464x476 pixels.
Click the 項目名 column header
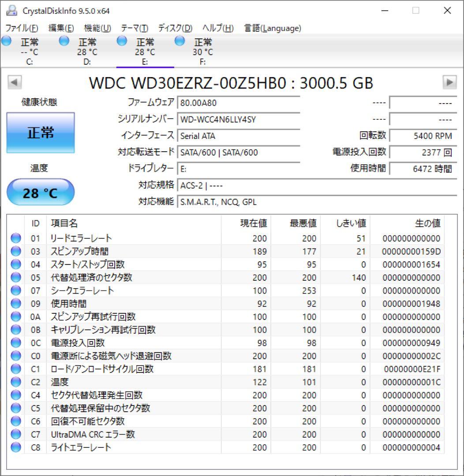[134, 223]
